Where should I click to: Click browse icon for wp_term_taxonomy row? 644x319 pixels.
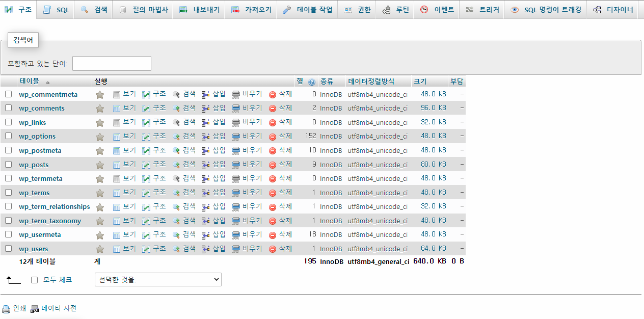pos(116,221)
